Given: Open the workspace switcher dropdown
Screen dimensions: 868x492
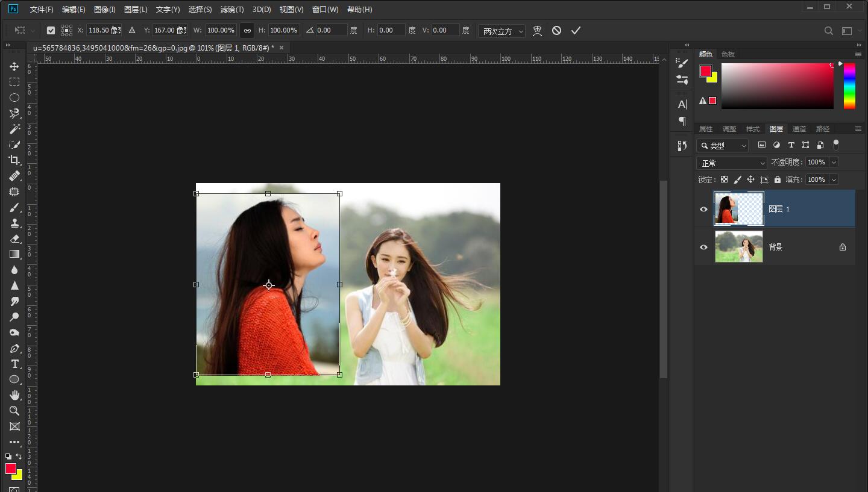Looking at the screenshot, I should tap(851, 31).
